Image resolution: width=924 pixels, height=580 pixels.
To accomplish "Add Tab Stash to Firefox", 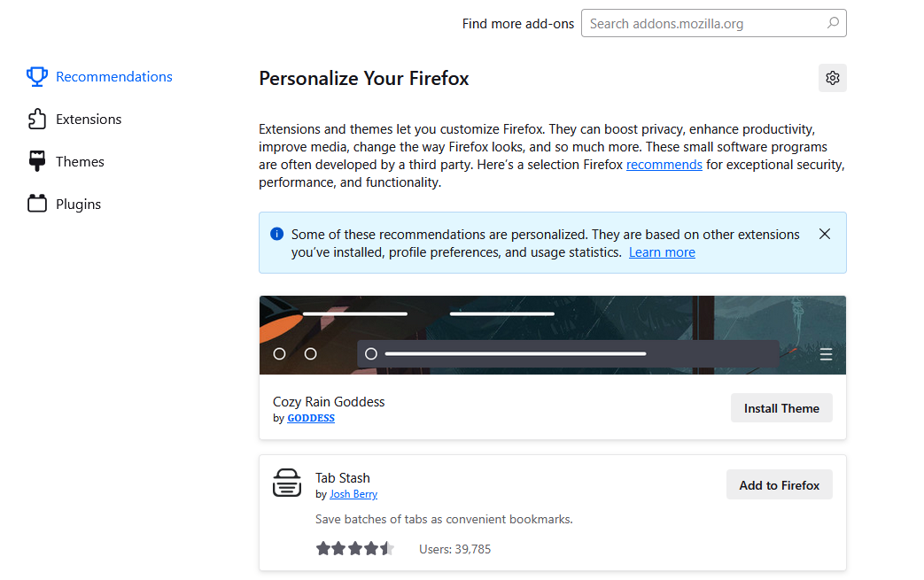I will click(x=779, y=485).
